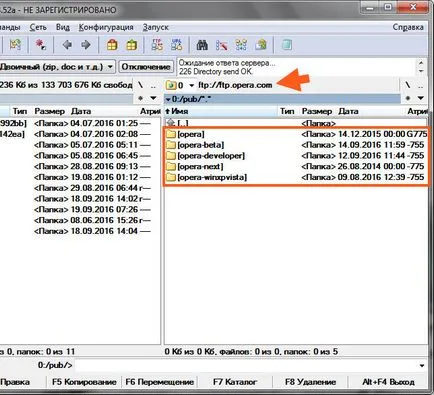
Task: Click the Alt+F4 Выход button
Action: click(x=388, y=382)
